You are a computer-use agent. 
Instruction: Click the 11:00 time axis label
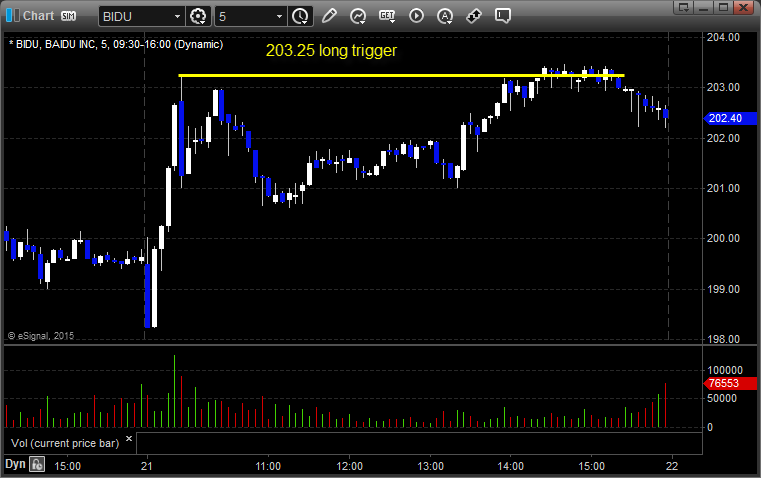coord(268,466)
